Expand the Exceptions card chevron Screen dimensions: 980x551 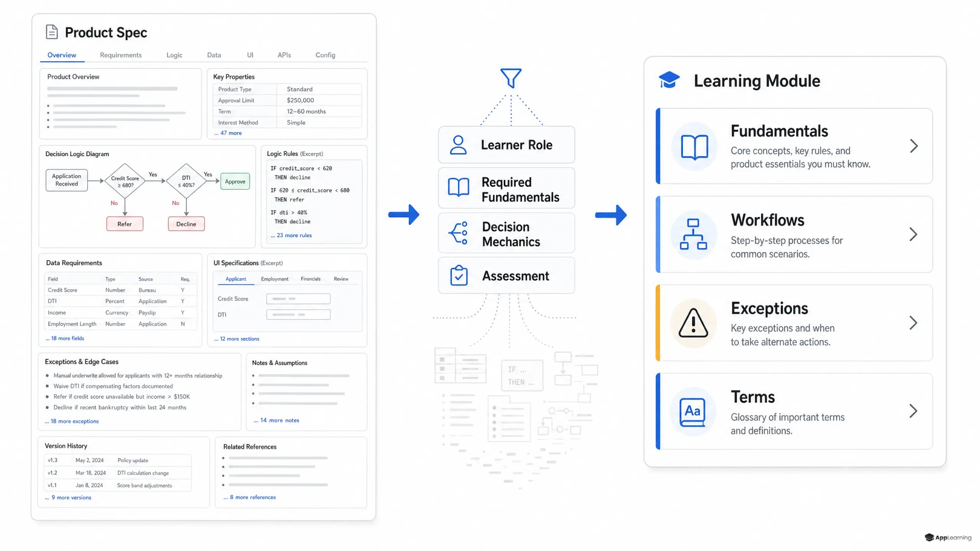[x=914, y=323]
